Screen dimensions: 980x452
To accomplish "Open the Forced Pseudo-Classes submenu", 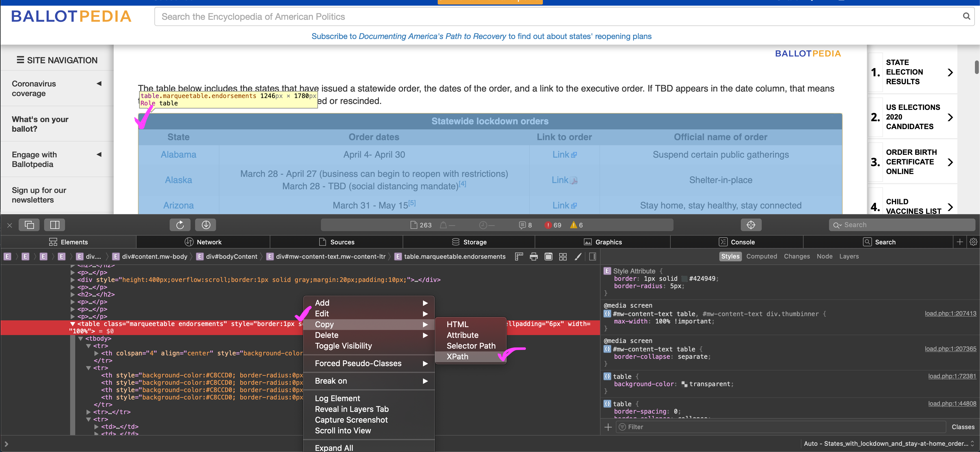I will click(x=369, y=363).
